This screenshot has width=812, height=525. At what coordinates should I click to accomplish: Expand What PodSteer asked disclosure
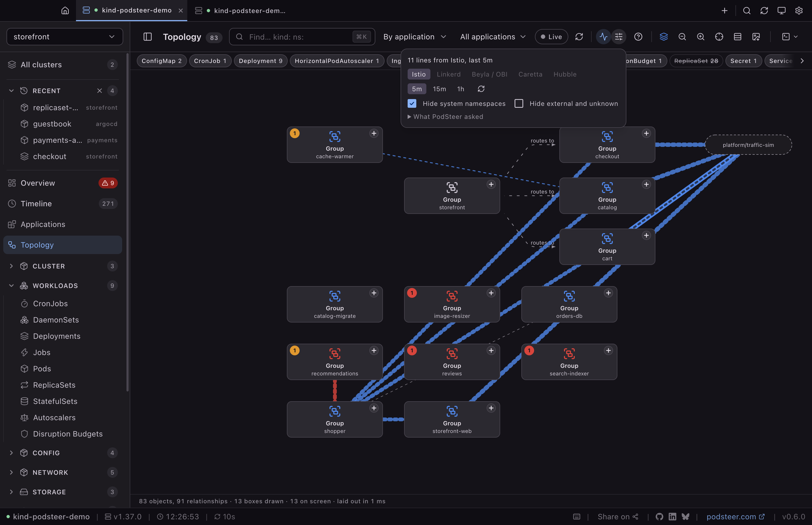click(x=445, y=116)
